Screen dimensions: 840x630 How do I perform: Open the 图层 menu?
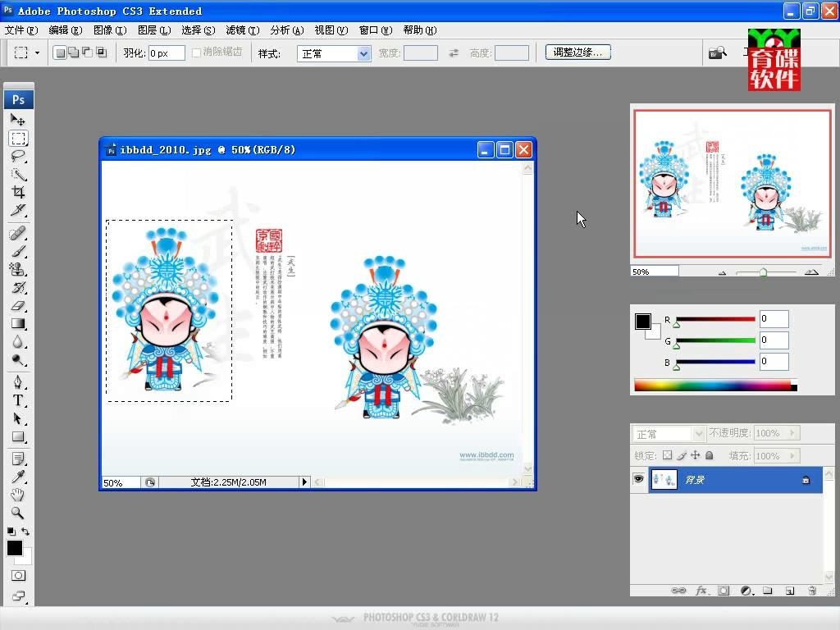point(154,30)
